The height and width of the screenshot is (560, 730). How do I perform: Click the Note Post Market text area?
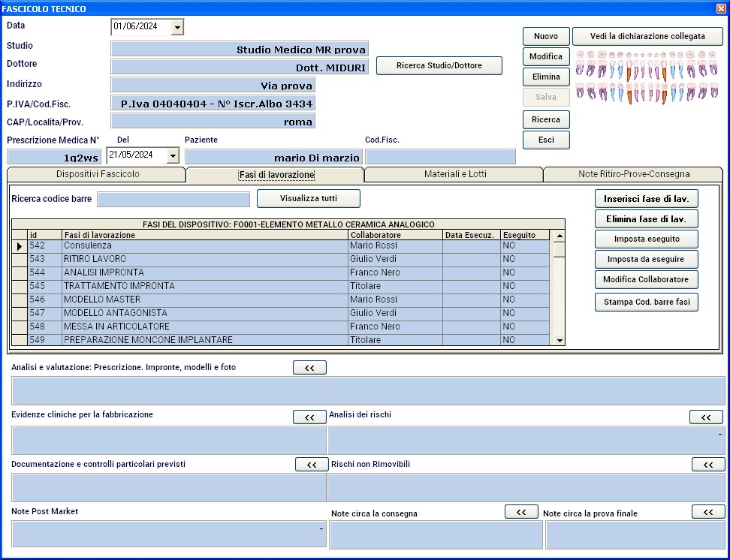click(169, 534)
